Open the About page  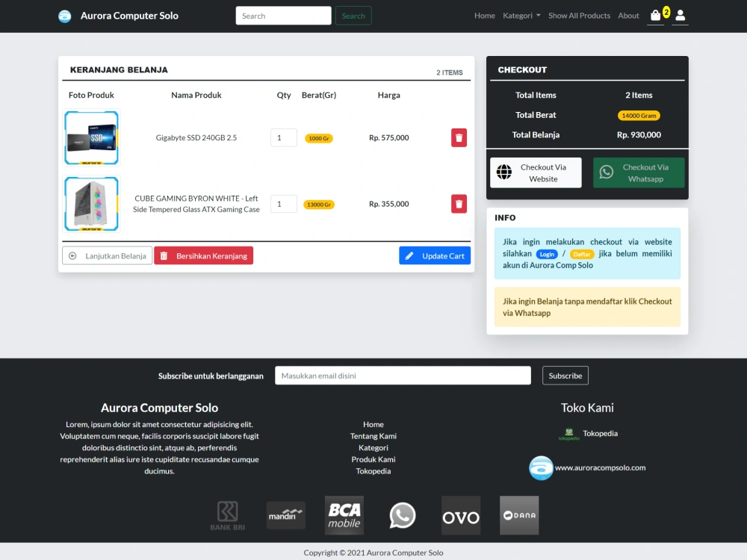coord(628,16)
